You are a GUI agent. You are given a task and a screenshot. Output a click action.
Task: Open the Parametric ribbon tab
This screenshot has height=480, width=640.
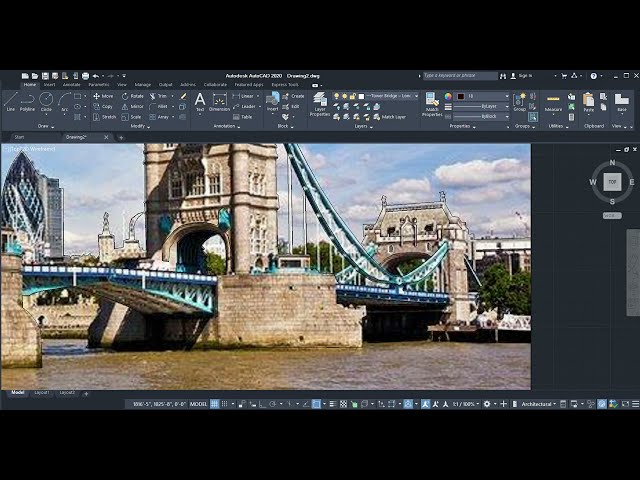point(99,85)
